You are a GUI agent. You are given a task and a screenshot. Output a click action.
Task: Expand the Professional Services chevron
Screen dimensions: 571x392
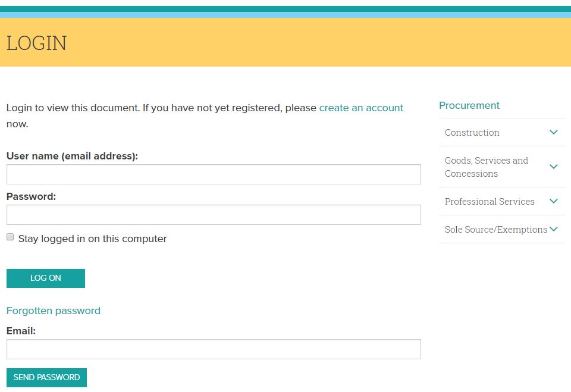coord(553,201)
